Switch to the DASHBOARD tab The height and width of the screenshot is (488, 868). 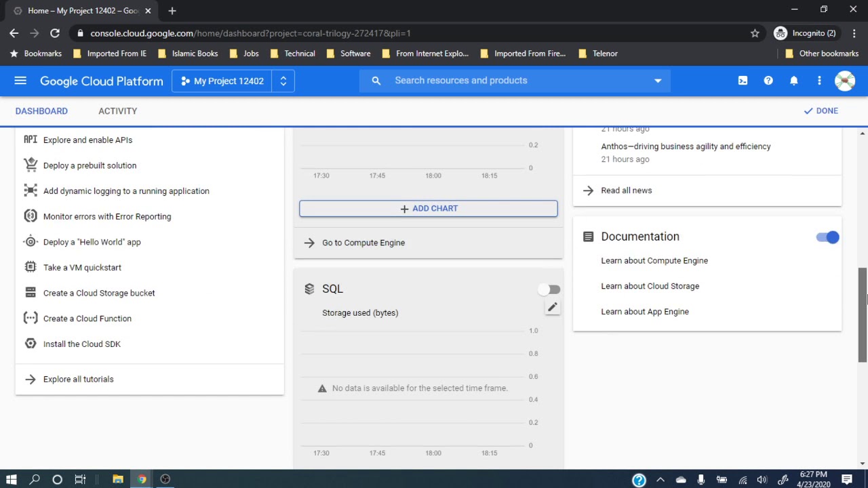pyautogui.click(x=41, y=110)
